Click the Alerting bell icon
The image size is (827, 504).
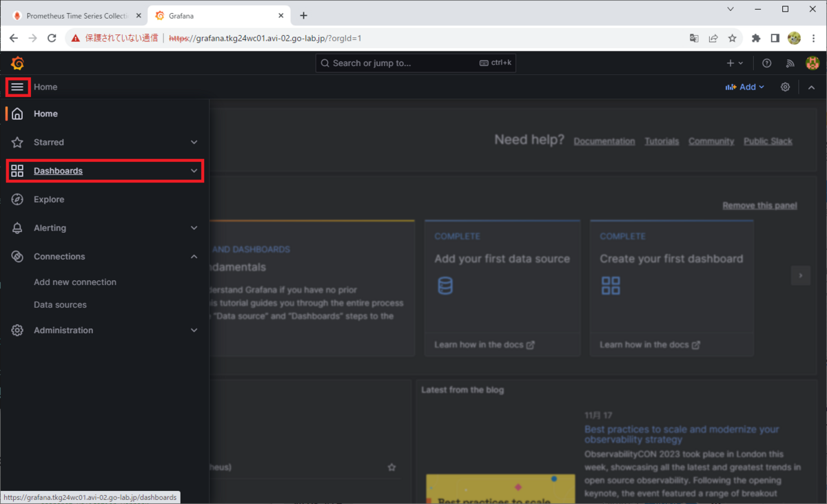coord(18,228)
